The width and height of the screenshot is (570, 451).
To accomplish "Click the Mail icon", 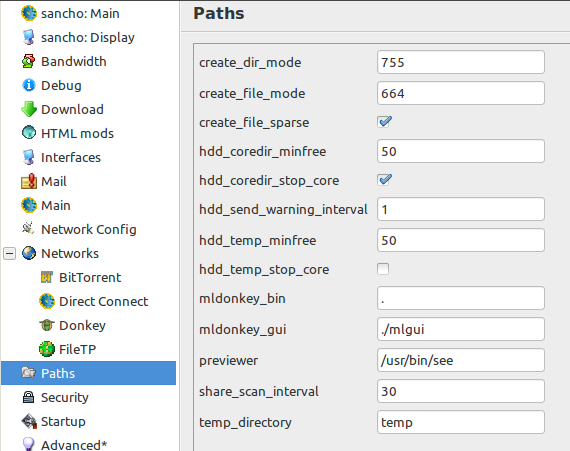I will (29, 181).
